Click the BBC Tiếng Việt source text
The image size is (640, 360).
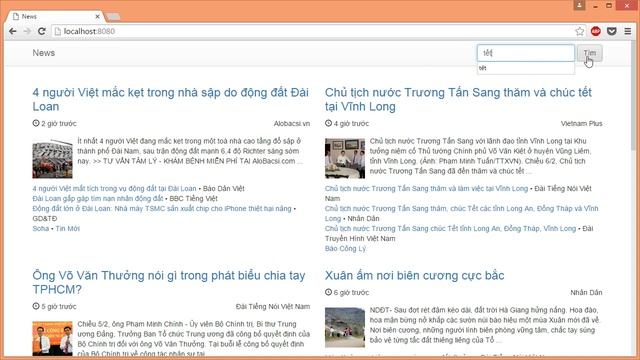(x=193, y=199)
